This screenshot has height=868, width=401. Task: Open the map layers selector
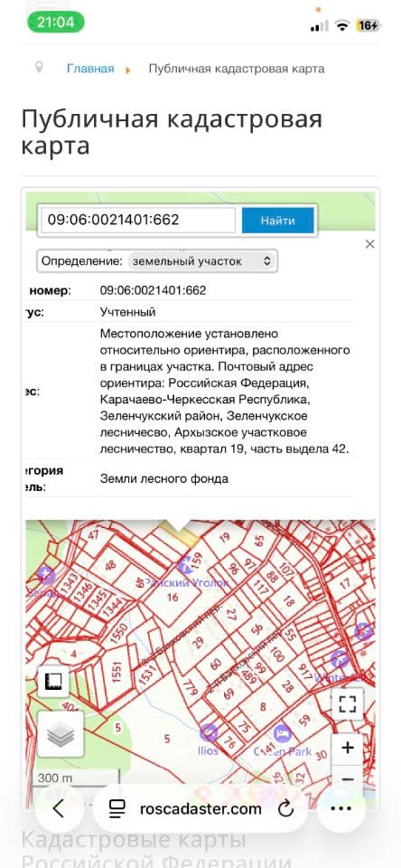61,734
